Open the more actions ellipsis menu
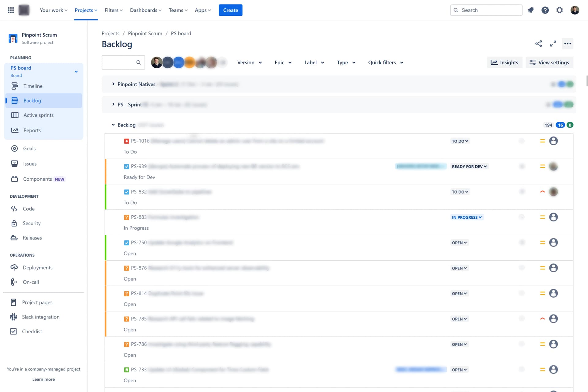 pos(567,43)
